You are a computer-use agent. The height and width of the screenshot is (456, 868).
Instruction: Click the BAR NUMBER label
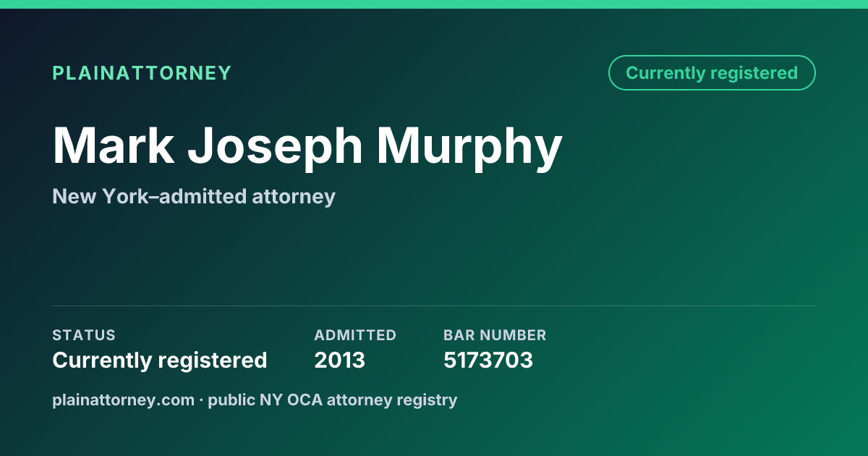tap(495, 335)
